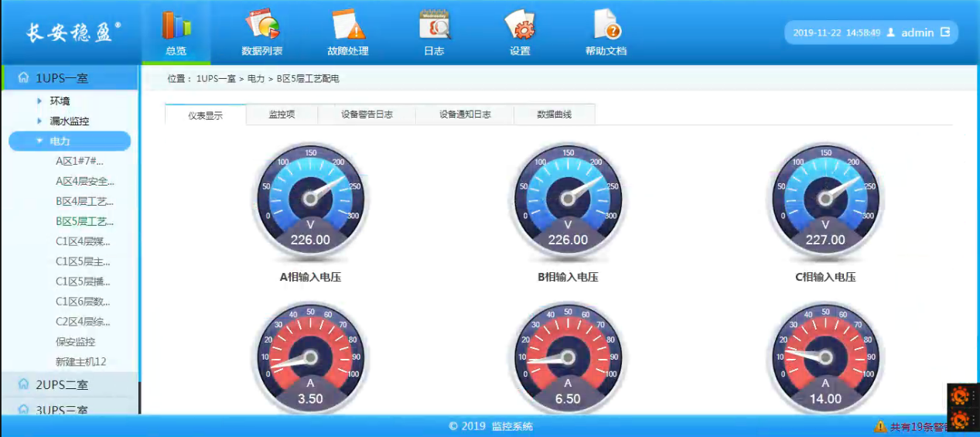The image size is (980, 437).
Task: Open the 2UPS二室 room section
Action: [x=62, y=384]
